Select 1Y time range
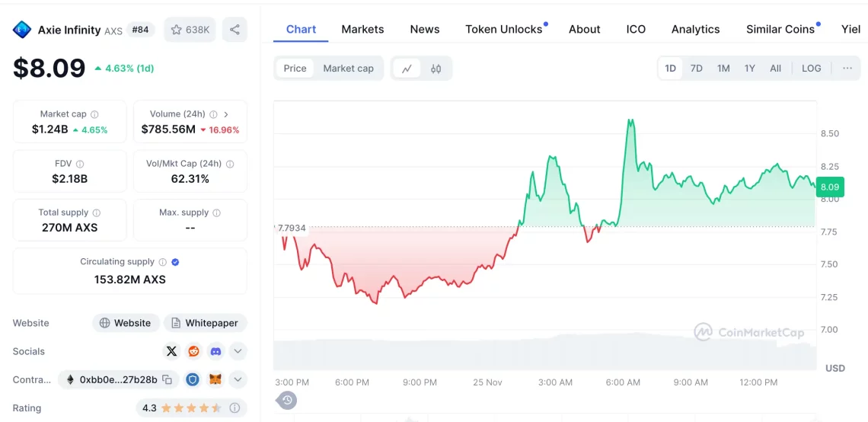 click(749, 69)
